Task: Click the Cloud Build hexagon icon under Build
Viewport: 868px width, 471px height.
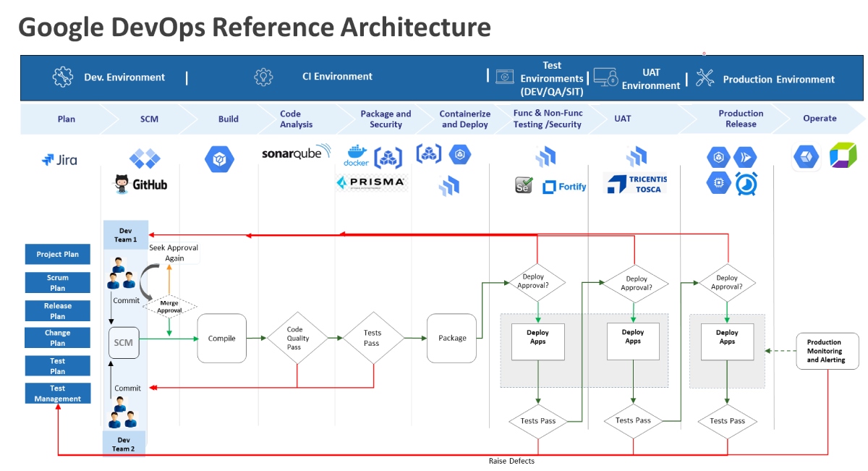Action: click(x=219, y=159)
